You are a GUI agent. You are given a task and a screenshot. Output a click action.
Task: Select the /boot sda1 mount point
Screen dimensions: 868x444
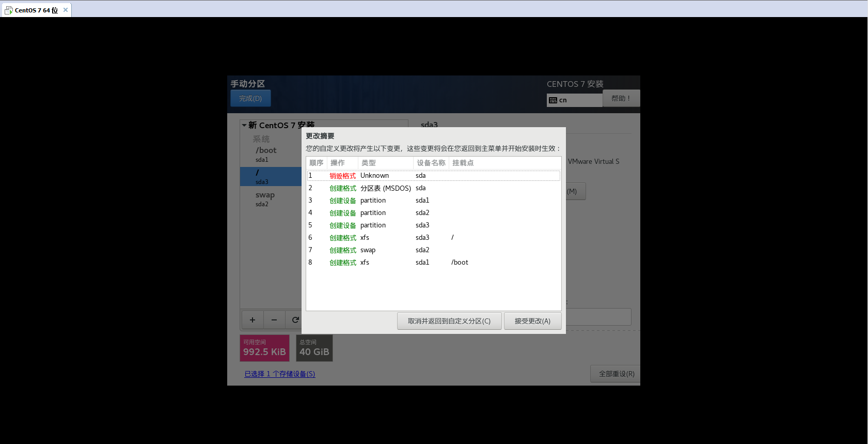(x=271, y=155)
